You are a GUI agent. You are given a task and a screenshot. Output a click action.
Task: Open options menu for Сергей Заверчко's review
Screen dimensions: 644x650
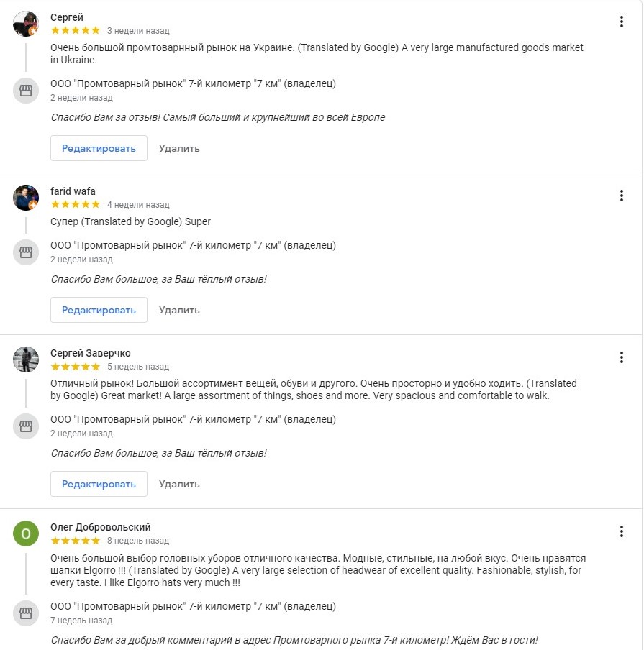622,357
